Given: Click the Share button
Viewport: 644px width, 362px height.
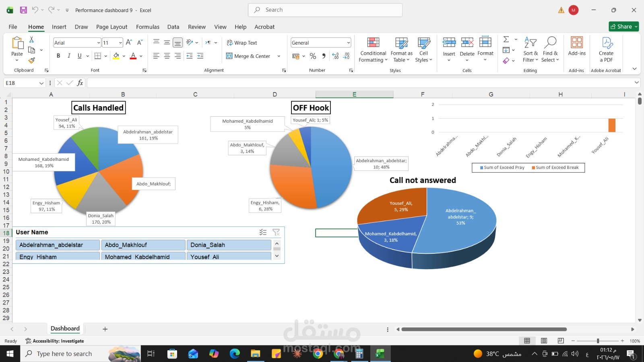Looking at the screenshot, I should [624, 27].
